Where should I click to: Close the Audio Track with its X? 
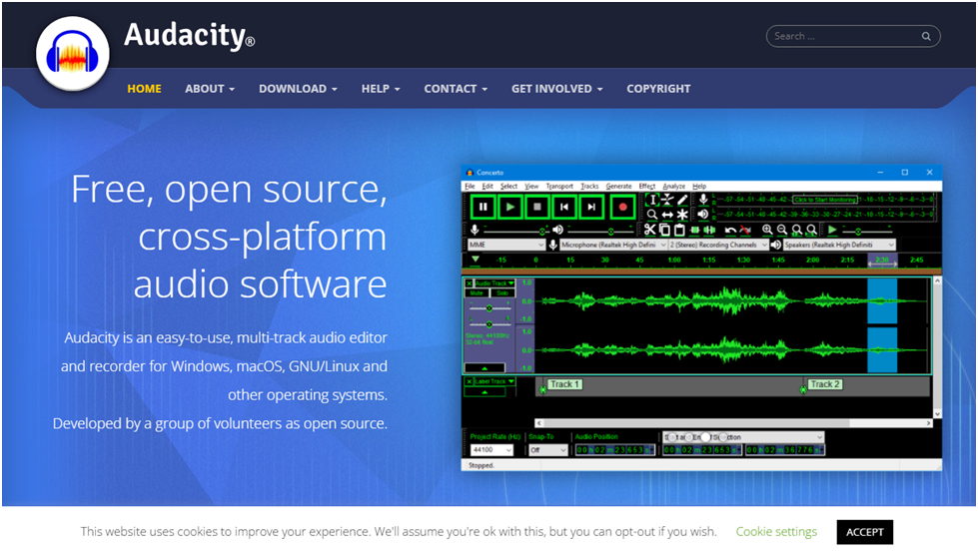tap(470, 283)
